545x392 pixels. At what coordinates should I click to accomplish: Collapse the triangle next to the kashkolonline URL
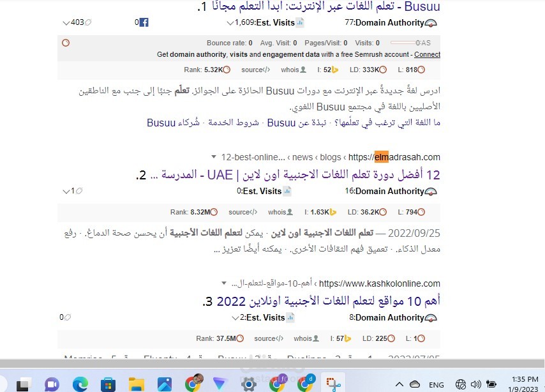[x=223, y=283]
